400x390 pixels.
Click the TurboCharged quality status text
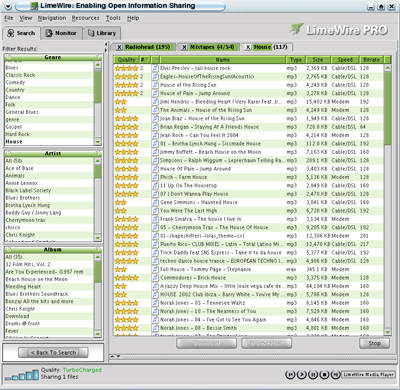82,370
